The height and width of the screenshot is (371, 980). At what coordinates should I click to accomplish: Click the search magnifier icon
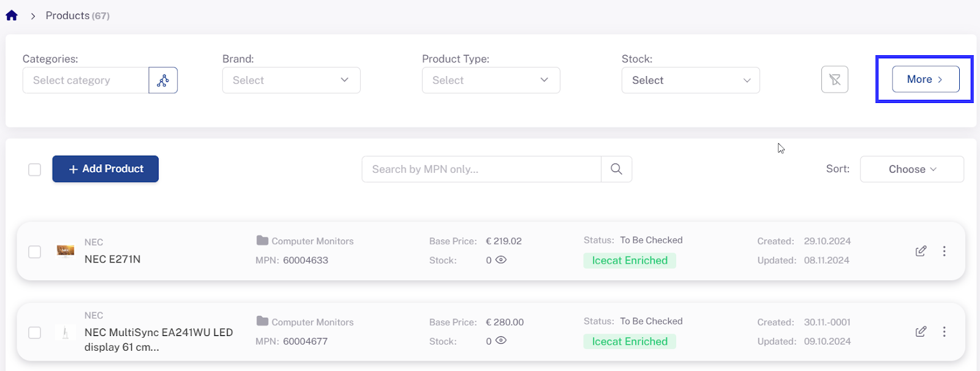click(616, 169)
